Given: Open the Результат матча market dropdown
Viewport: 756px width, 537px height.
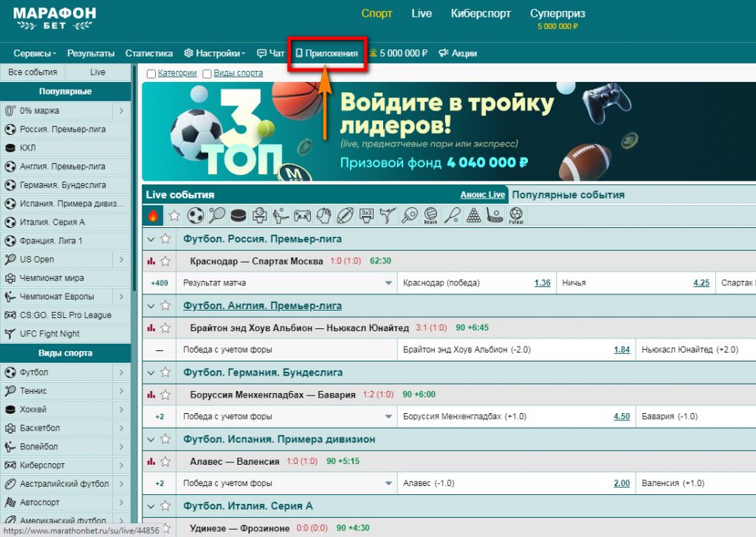Looking at the screenshot, I should (389, 283).
